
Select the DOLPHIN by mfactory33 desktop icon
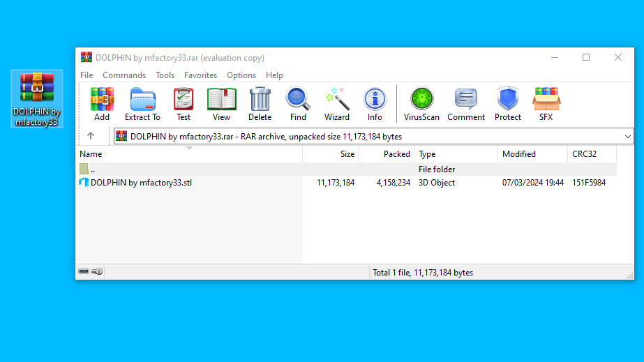pyautogui.click(x=37, y=99)
